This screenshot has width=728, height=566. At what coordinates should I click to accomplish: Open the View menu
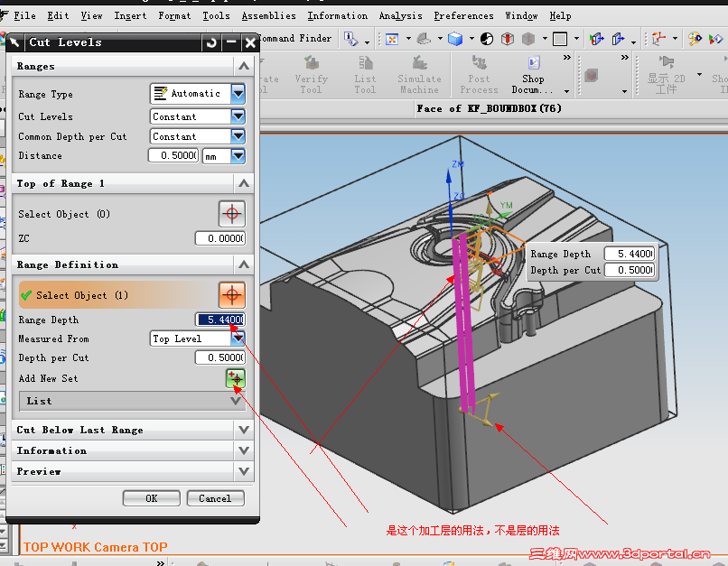pos(91,15)
